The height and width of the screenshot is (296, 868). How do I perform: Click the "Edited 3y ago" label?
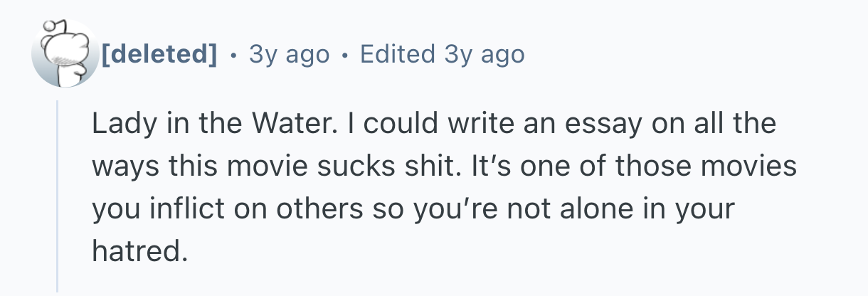point(442,54)
